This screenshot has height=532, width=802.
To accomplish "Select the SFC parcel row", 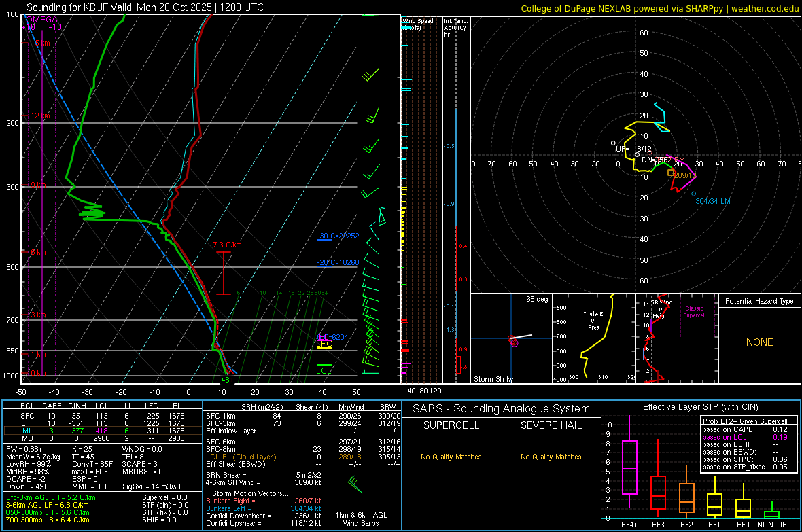I will coord(103,416).
